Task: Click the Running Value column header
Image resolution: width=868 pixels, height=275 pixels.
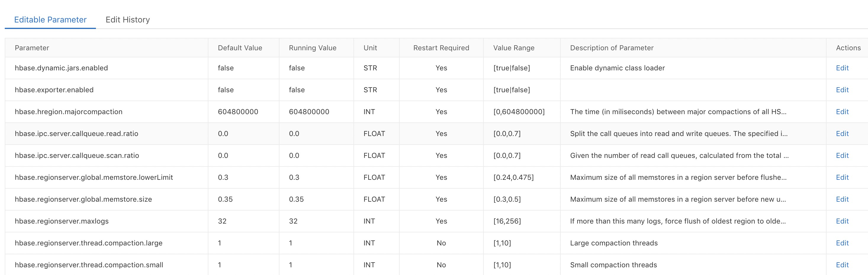Action: (312, 48)
